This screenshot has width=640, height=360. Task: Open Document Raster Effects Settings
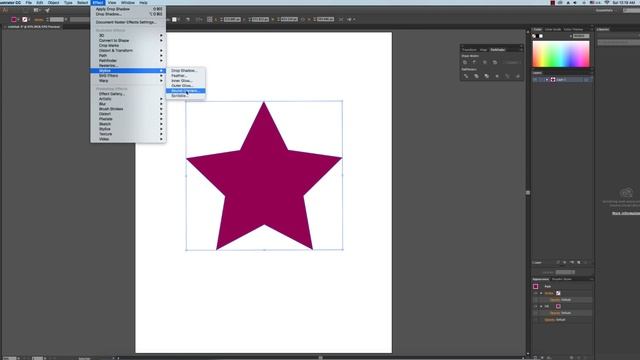128,22
